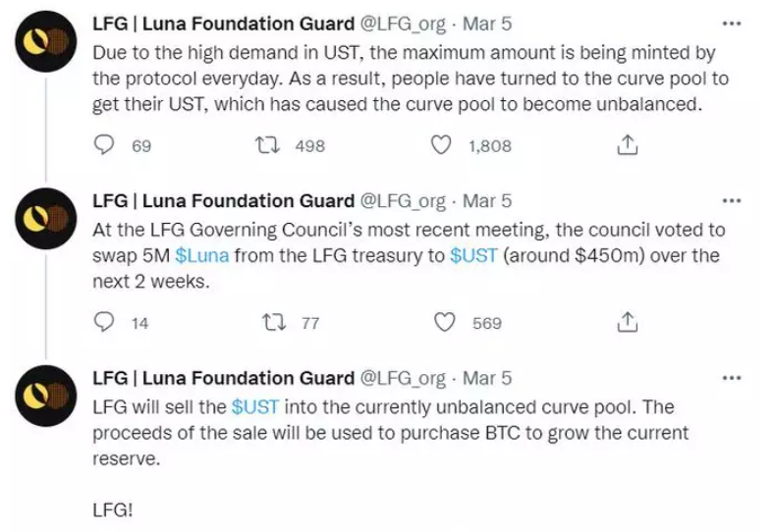Share the first tweet about curve pool
This screenshot has width=773, height=532.
pos(627,145)
